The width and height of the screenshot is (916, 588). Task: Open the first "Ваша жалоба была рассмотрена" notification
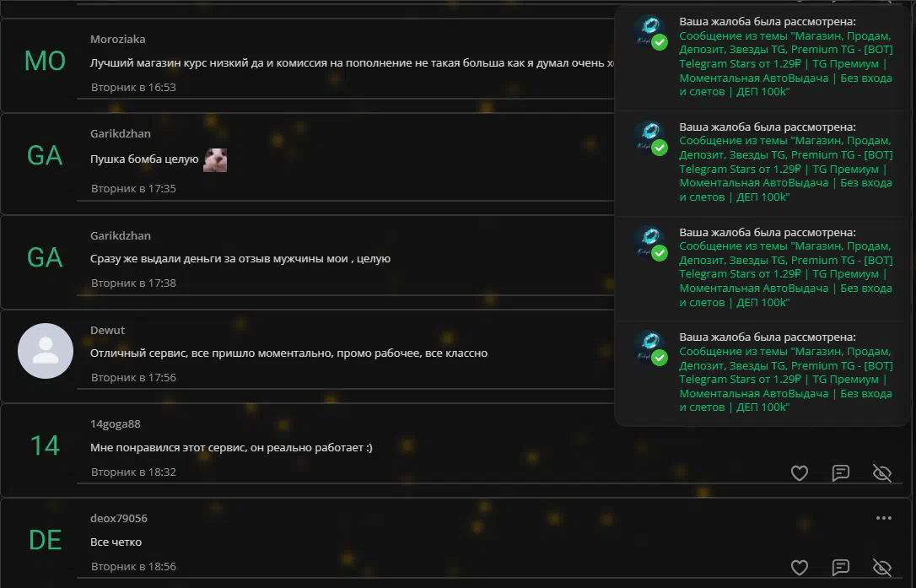click(x=762, y=57)
